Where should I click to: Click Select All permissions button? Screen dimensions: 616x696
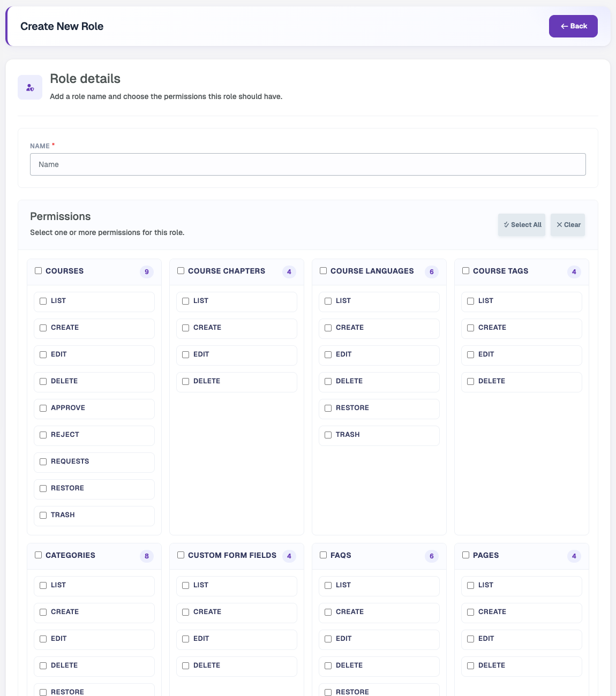[x=522, y=225]
